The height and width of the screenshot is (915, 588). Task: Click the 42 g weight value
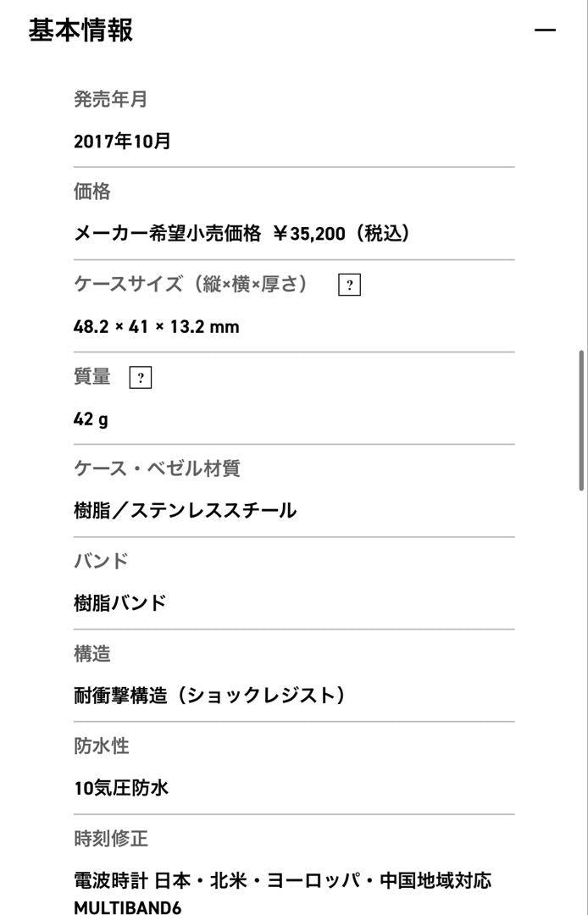coord(91,419)
